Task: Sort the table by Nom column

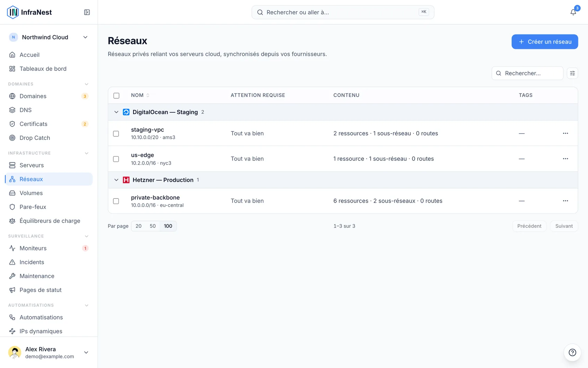Action: coord(140,95)
